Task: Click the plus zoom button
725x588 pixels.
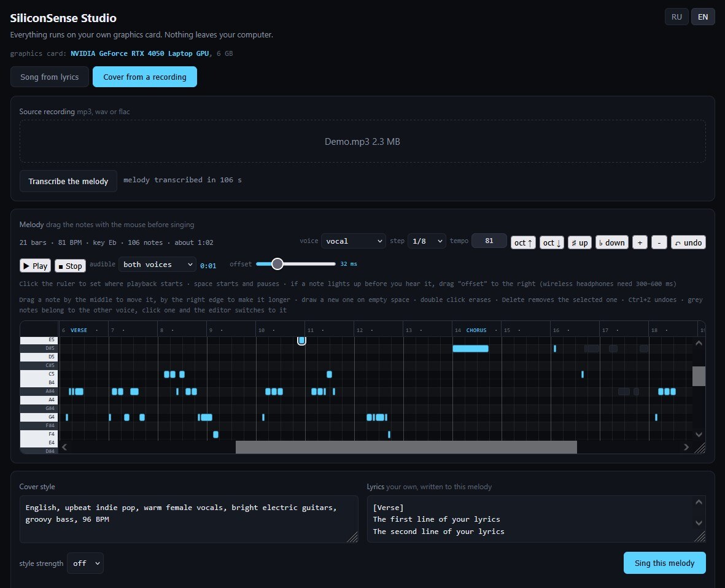Action: pyautogui.click(x=640, y=242)
